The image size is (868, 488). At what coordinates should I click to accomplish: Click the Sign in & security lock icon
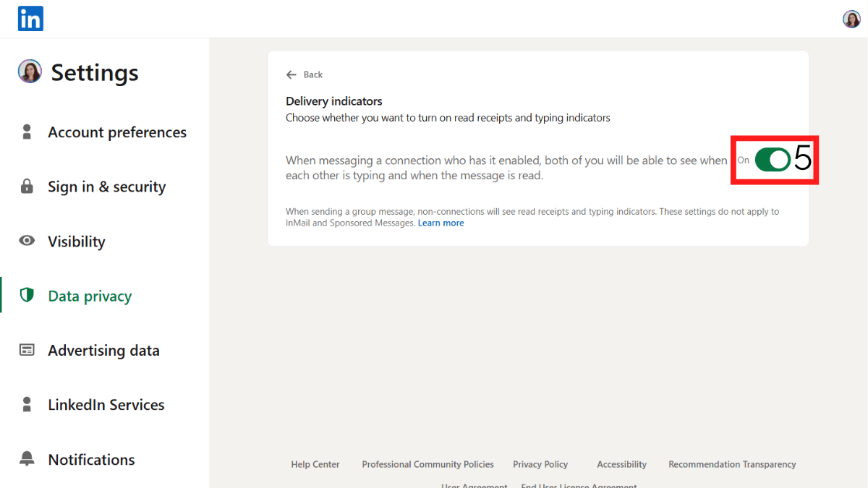pyautogui.click(x=27, y=187)
